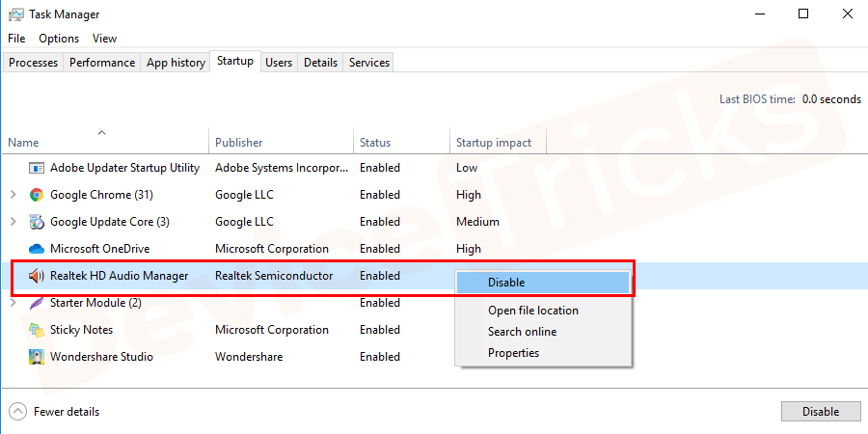Click the Google Update Core icon
868x434 pixels.
[37, 222]
